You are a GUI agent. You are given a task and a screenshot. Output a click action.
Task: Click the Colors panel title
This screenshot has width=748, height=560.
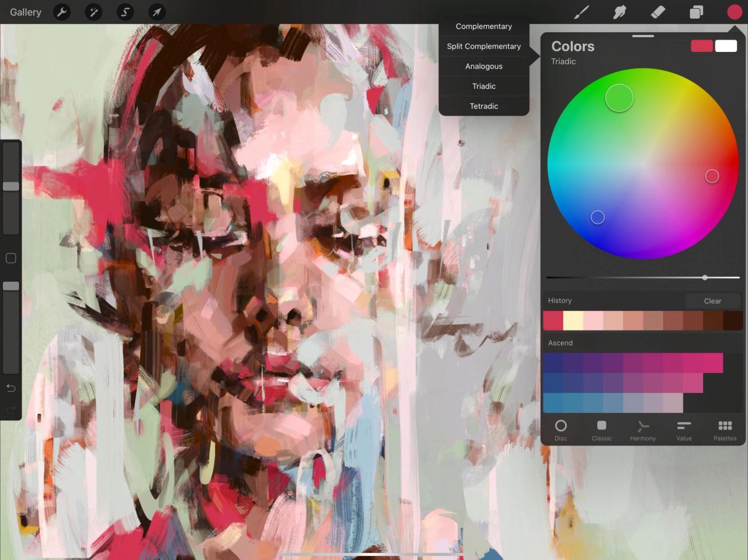(573, 46)
